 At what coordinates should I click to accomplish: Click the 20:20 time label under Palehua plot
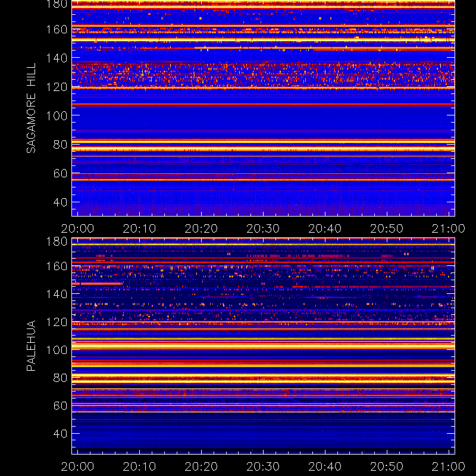click(201, 466)
